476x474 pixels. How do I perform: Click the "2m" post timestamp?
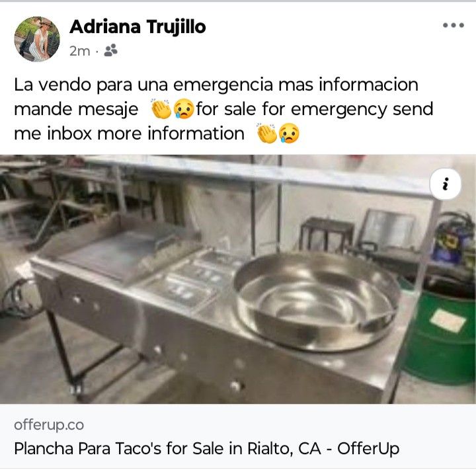coord(79,51)
